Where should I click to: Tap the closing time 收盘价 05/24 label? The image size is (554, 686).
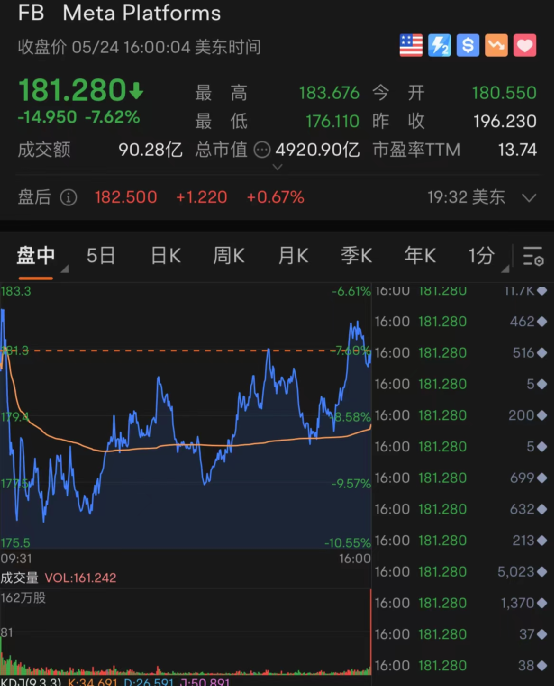[x=140, y=47]
